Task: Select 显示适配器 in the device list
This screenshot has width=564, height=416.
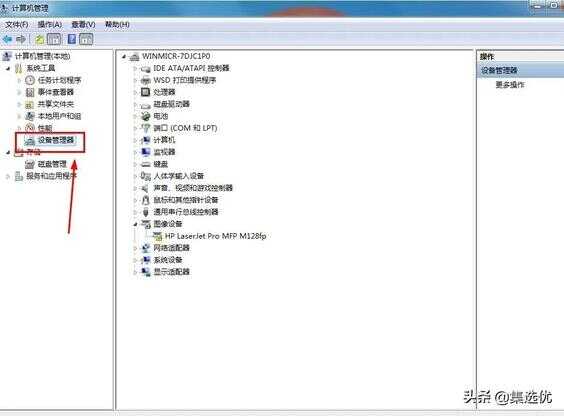Action: (171, 272)
